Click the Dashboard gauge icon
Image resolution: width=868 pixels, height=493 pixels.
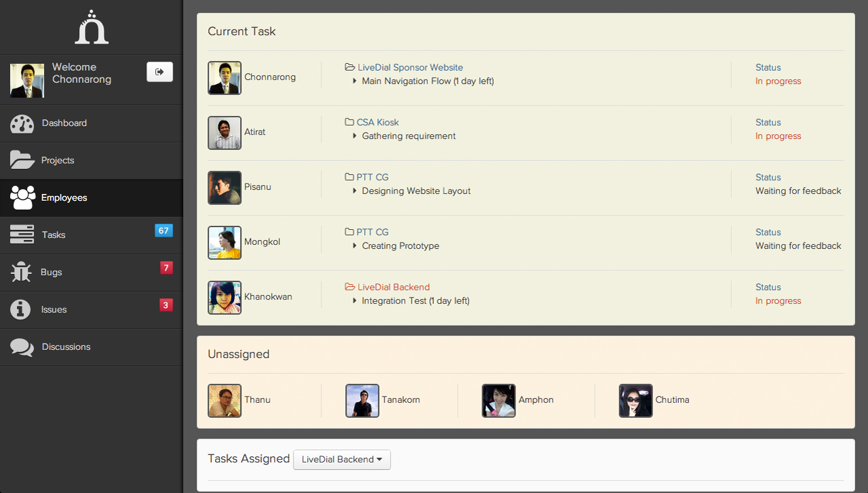[x=22, y=123]
